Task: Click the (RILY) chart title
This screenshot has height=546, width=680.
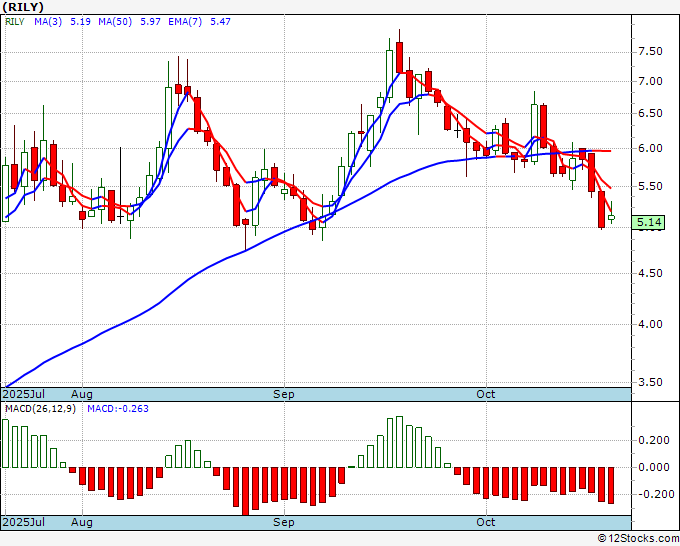Action: pos(23,7)
